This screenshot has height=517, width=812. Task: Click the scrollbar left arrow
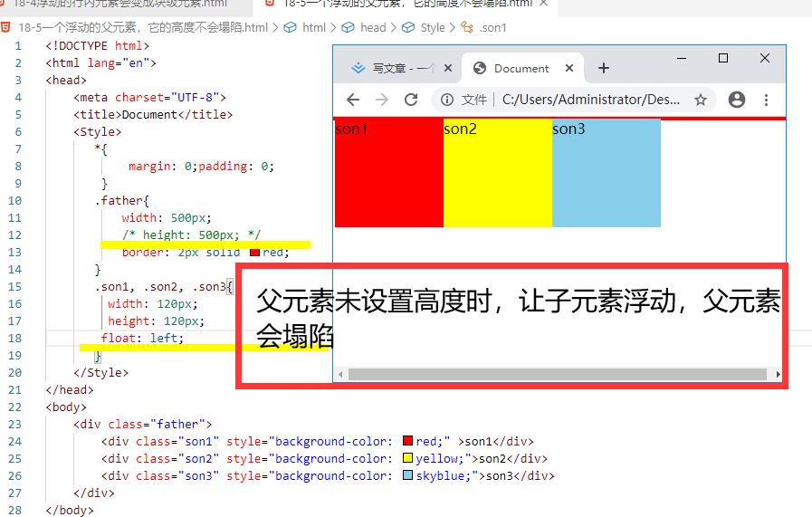pyautogui.click(x=340, y=374)
